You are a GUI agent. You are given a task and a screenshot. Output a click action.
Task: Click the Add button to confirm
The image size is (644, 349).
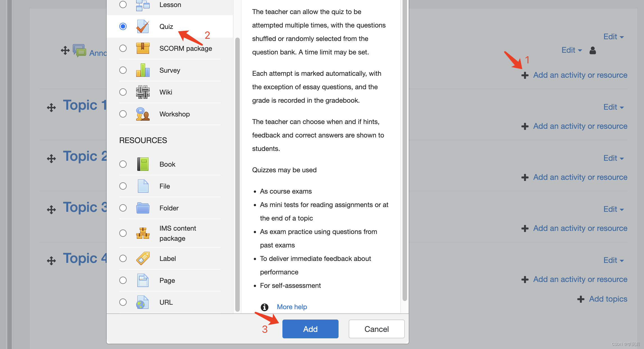click(309, 329)
